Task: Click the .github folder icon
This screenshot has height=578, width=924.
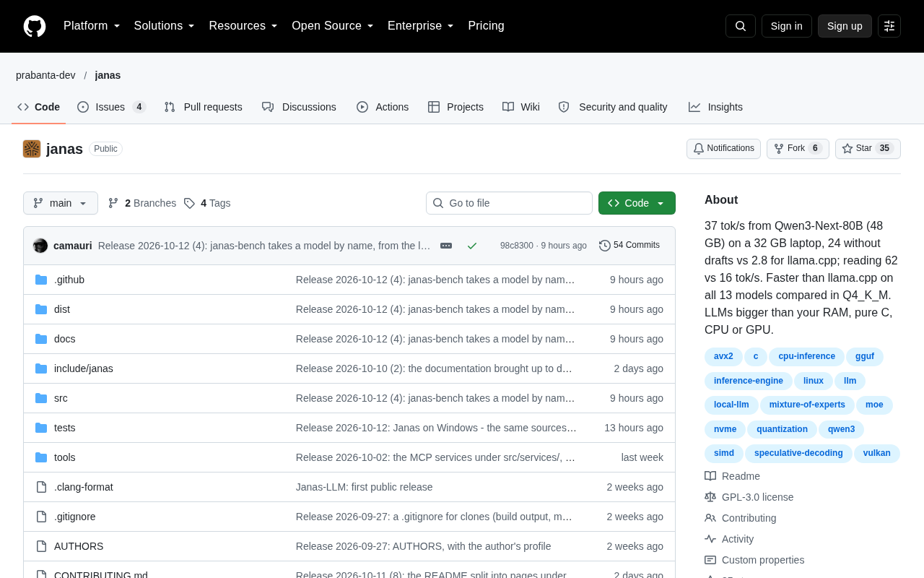Action: [41, 280]
